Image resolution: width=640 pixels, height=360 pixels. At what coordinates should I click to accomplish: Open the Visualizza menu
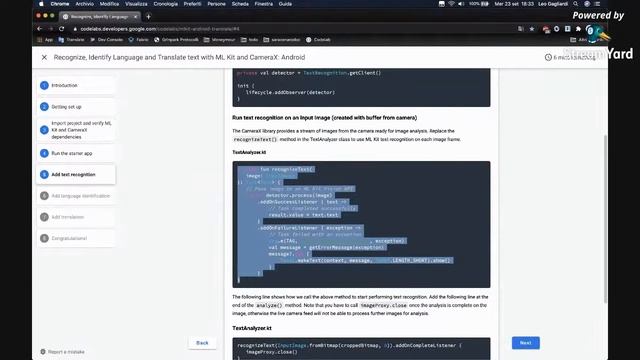(136, 4)
